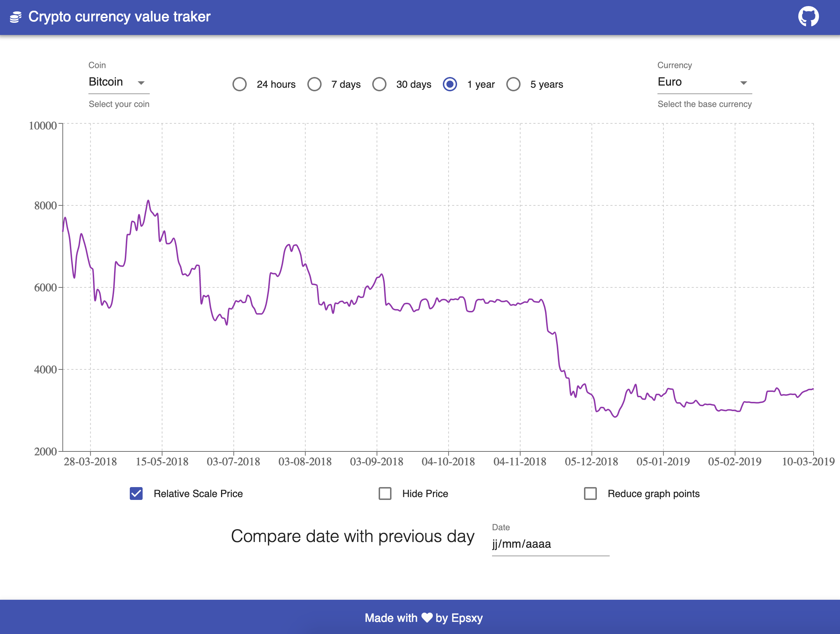The height and width of the screenshot is (634, 840).
Task: Click the Crypto currency value traker title
Action: tap(119, 17)
